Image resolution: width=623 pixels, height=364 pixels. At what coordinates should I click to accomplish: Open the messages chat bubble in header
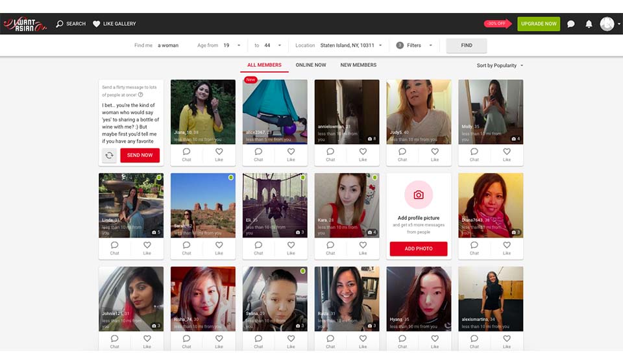[x=570, y=24]
